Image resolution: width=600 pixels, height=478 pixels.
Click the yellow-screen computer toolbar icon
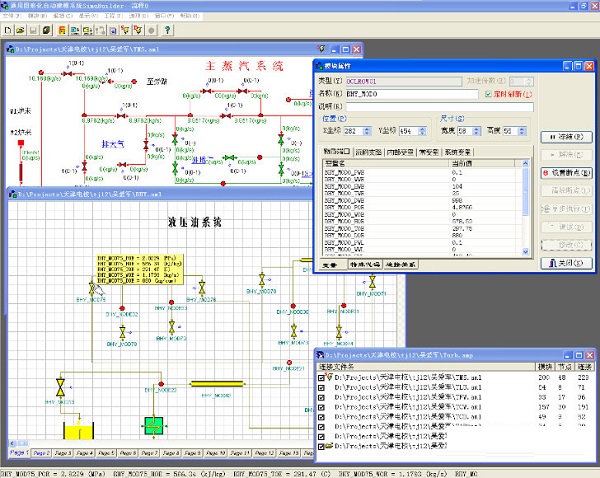click(88, 30)
